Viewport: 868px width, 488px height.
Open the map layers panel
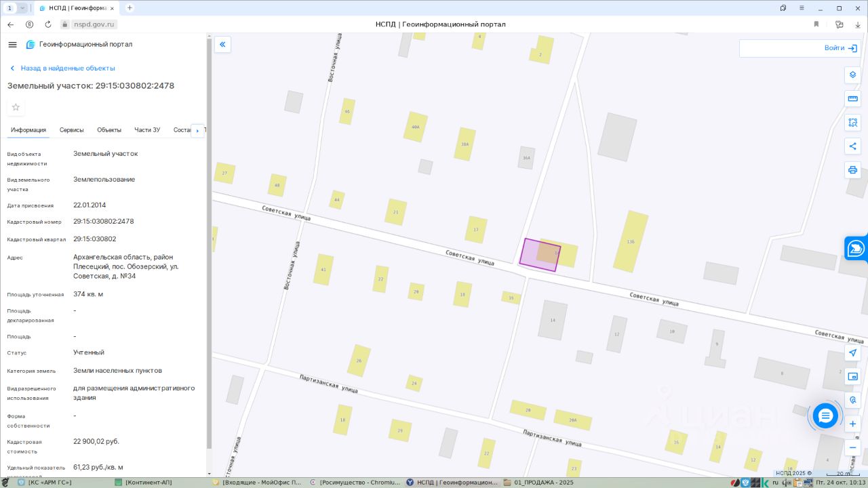pos(852,75)
